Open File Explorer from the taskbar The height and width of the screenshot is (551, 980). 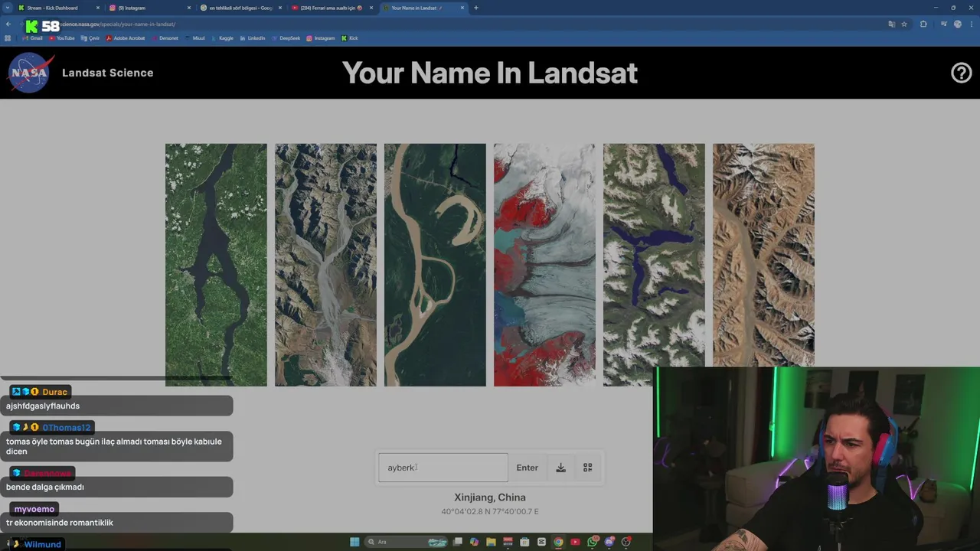[491, 542]
